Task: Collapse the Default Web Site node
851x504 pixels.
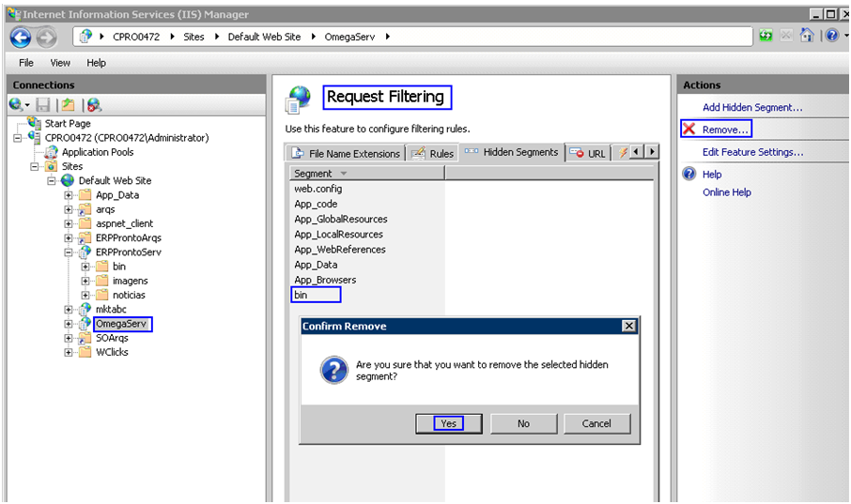Action: coord(51,180)
